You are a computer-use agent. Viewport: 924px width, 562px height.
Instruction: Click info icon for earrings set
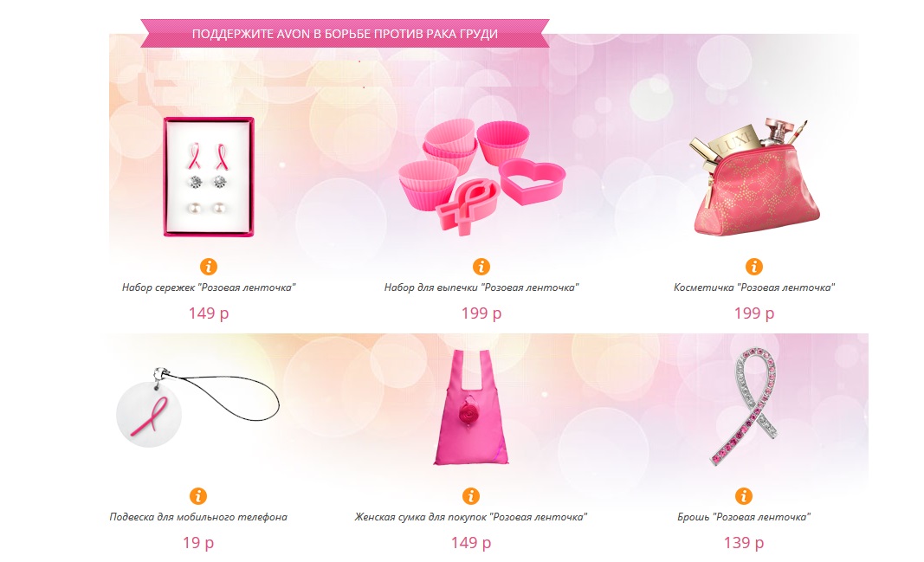209,266
